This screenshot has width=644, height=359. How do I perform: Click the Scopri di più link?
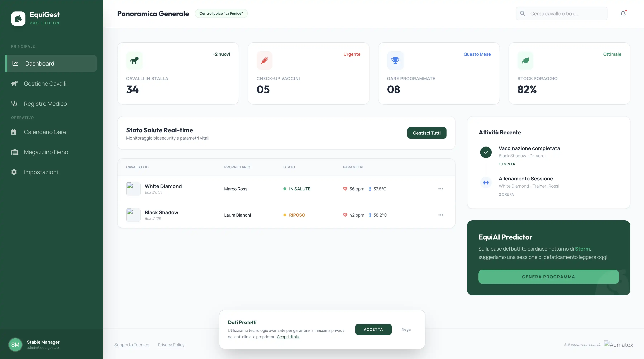[x=288, y=337]
